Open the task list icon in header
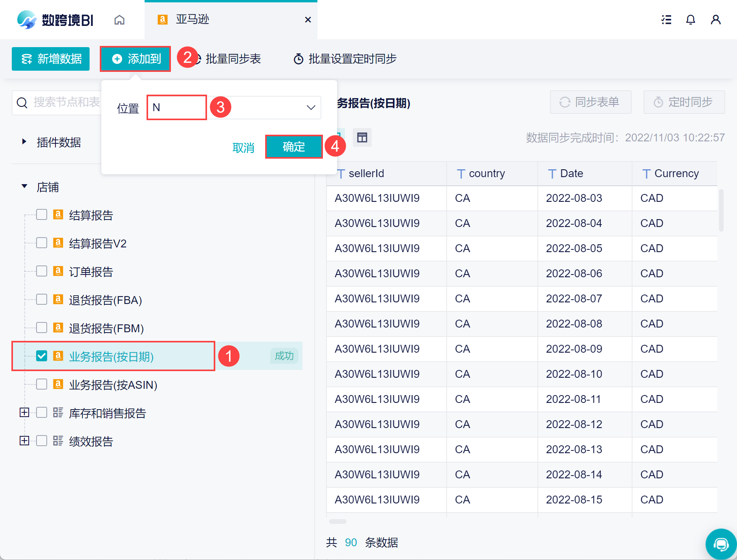The height and width of the screenshot is (560, 737). click(x=666, y=20)
